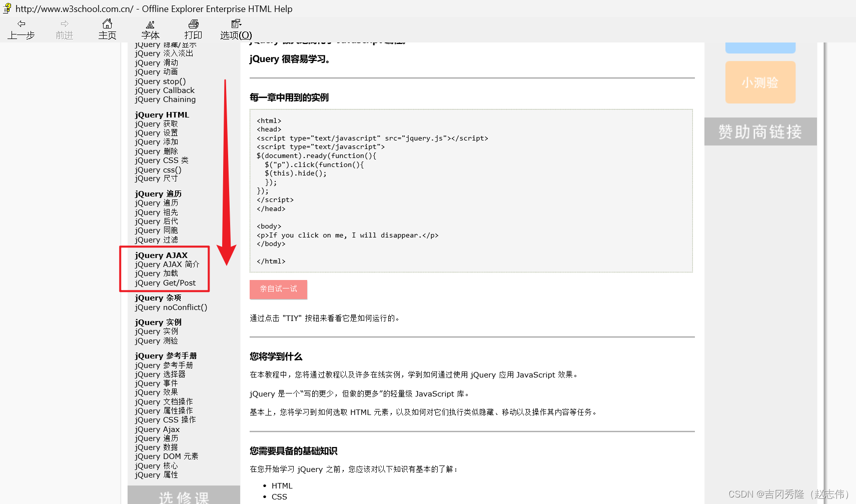Open the jQuery 祖先 link

(x=156, y=212)
